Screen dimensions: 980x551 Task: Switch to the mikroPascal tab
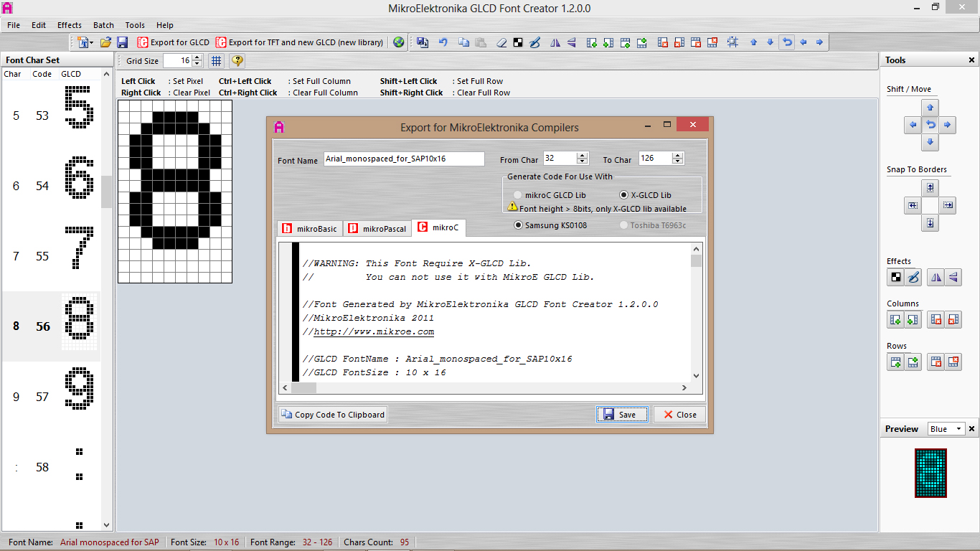click(377, 229)
